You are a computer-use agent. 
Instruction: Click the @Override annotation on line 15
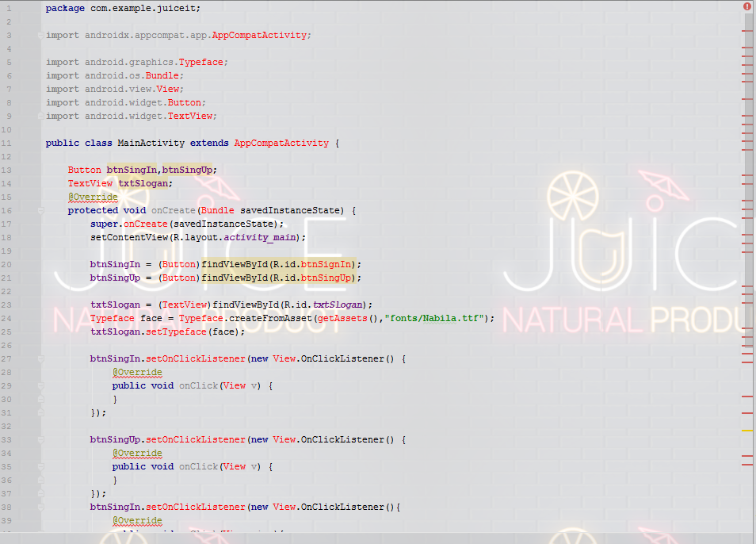(93, 197)
